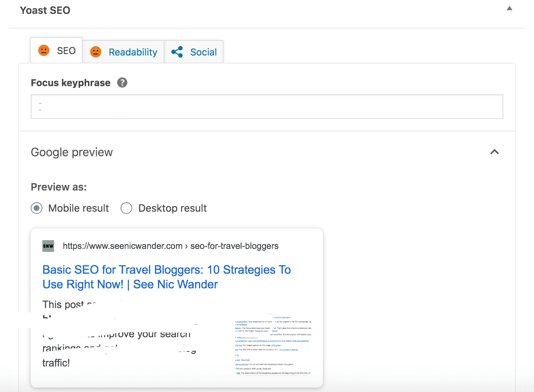Select the Mobile result radio button
Image resolution: width=534 pixels, height=392 pixels.
click(x=37, y=208)
